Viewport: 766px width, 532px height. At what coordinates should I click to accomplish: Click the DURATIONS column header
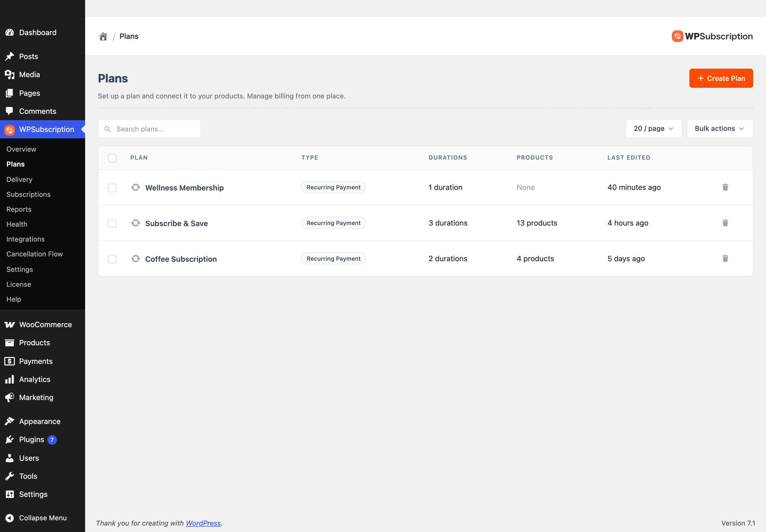448,158
